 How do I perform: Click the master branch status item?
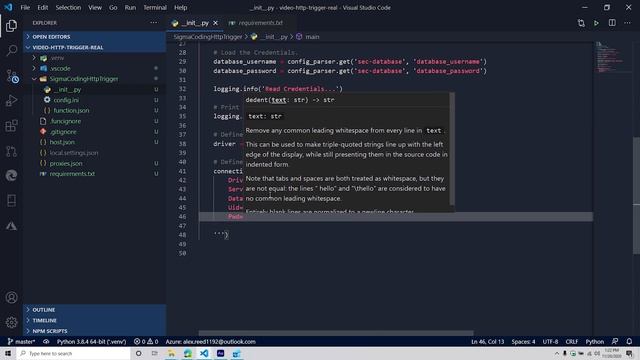point(21,342)
